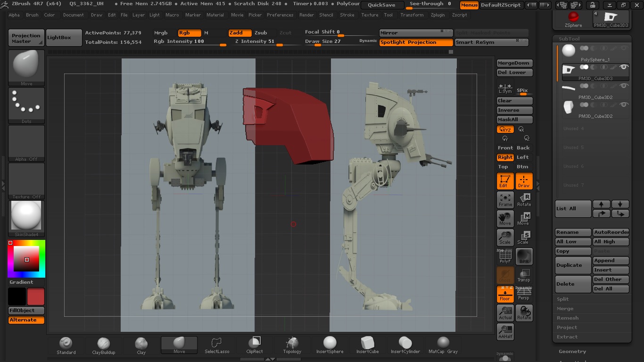
Task: Toggle Zadd mode
Action: (239, 33)
